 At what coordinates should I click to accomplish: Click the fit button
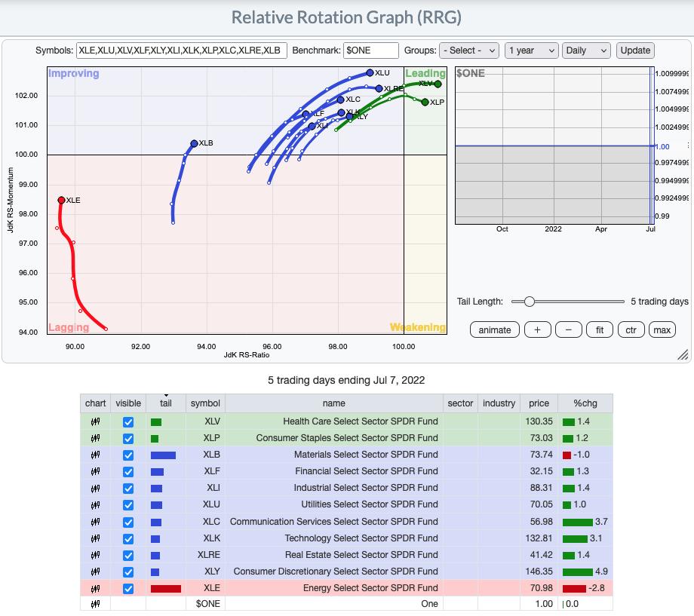pyautogui.click(x=600, y=329)
